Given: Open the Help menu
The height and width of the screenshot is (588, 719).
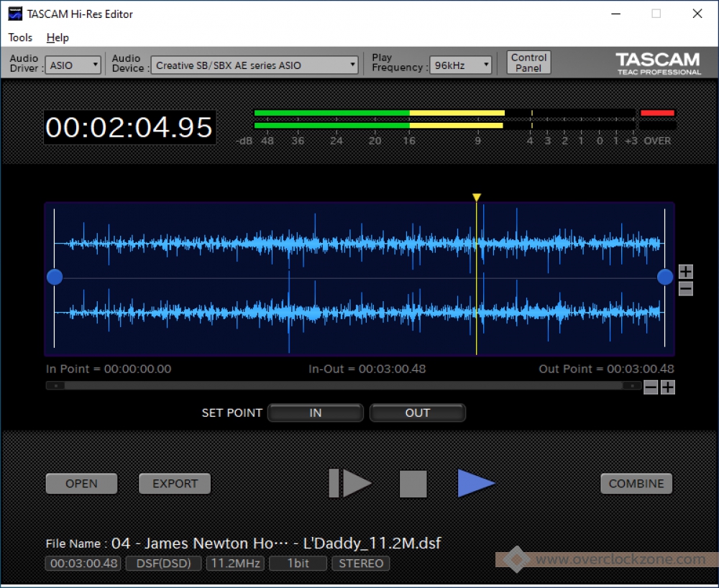Looking at the screenshot, I should pyautogui.click(x=58, y=37).
